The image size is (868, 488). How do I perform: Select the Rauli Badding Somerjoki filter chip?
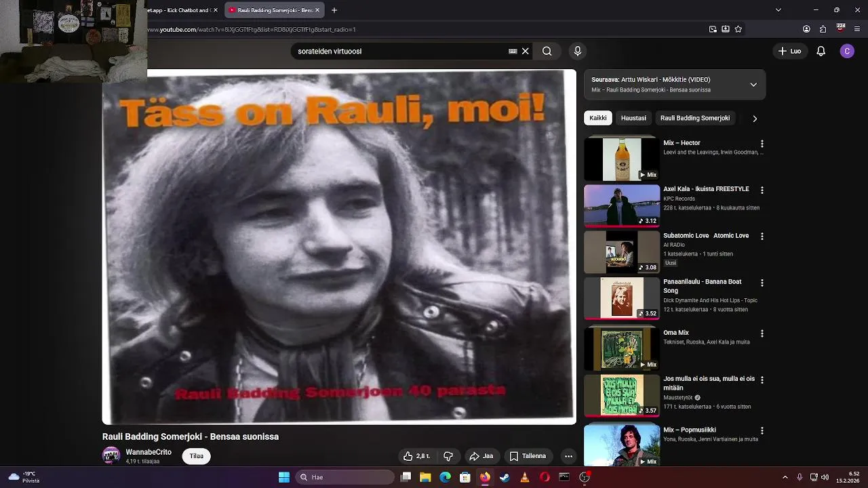click(695, 118)
